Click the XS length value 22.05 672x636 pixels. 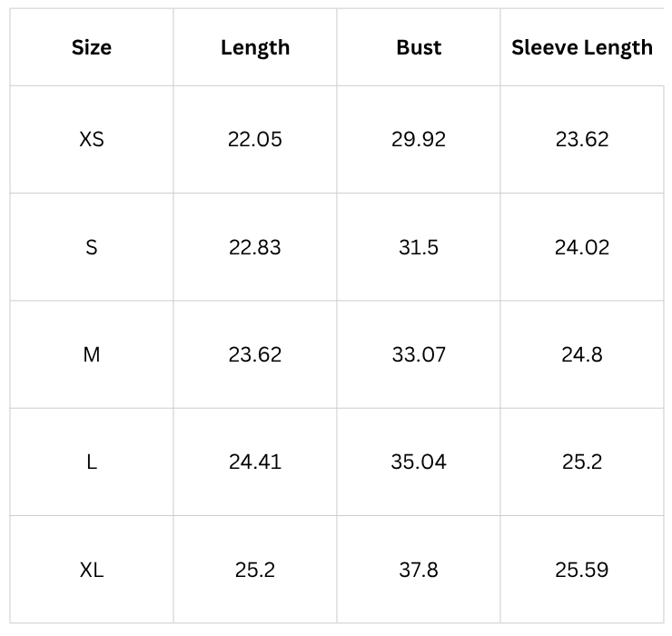tap(255, 139)
